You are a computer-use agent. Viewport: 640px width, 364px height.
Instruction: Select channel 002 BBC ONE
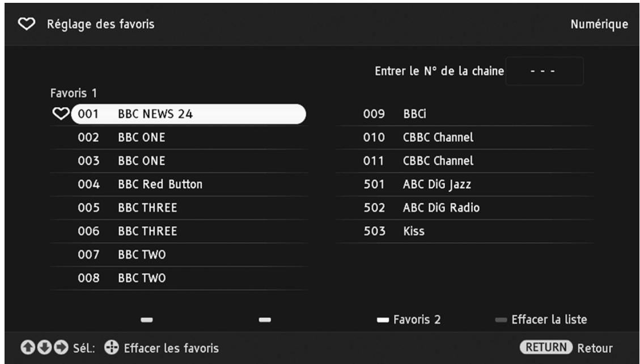pyautogui.click(x=179, y=138)
